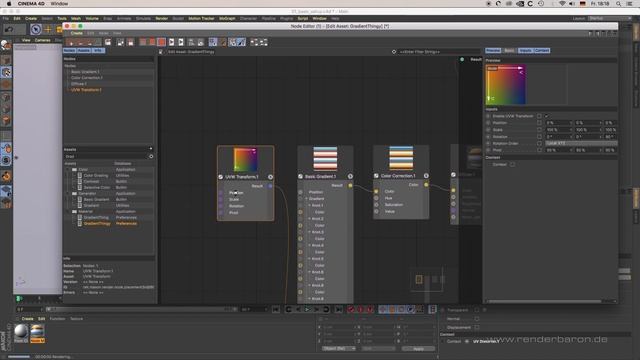Open the Texture menu in Material Manager
This screenshot has height=360, width=640.
pyautogui.click(x=76, y=319)
